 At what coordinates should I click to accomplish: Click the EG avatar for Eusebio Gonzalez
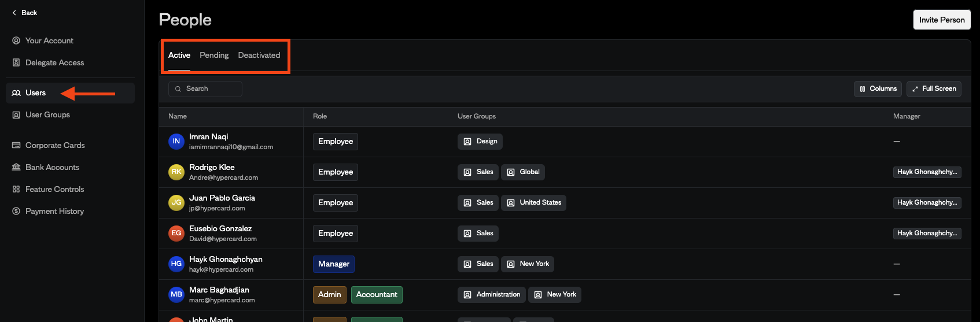pos(176,233)
